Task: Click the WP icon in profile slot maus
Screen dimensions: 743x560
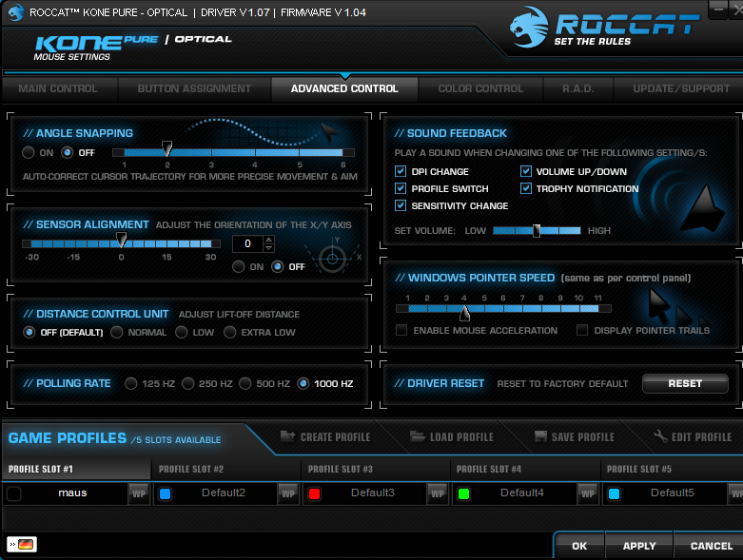Action: click(x=138, y=493)
